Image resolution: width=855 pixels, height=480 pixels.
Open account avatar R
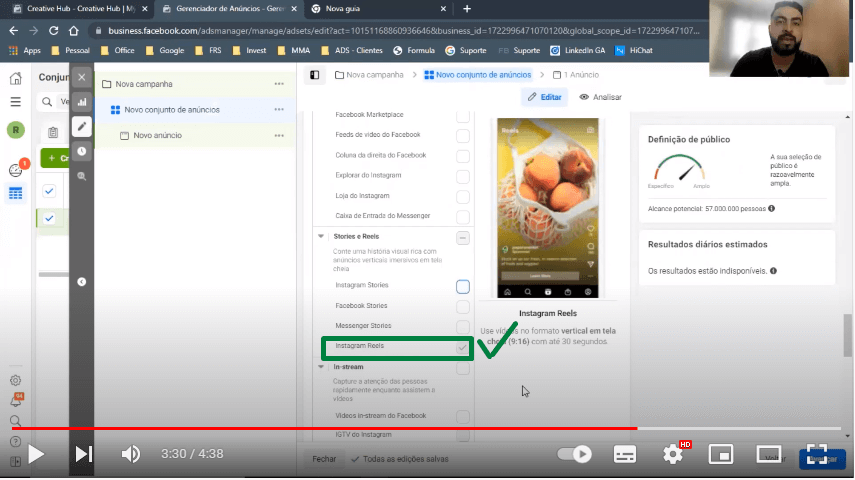(x=15, y=130)
